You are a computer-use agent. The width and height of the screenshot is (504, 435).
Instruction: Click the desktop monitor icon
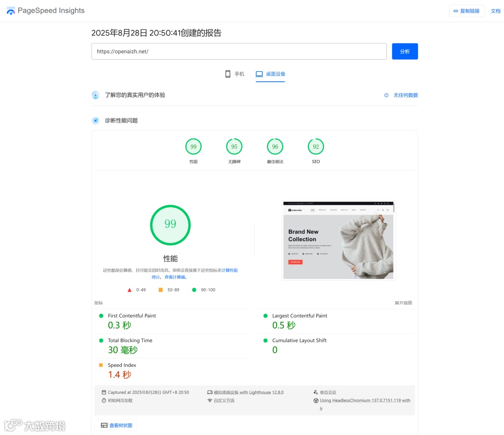(259, 74)
